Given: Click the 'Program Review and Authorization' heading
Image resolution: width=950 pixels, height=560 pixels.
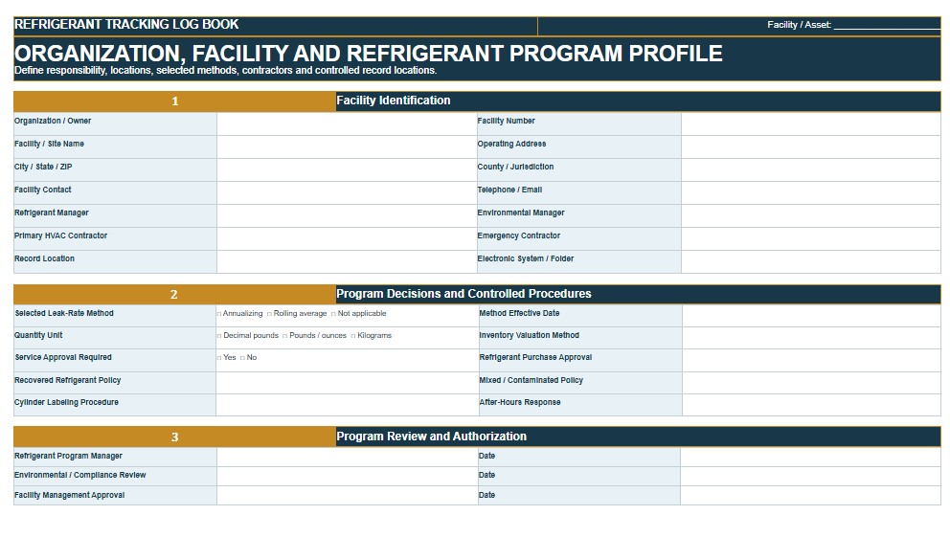Looking at the screenshot, I should coord(431,437).
